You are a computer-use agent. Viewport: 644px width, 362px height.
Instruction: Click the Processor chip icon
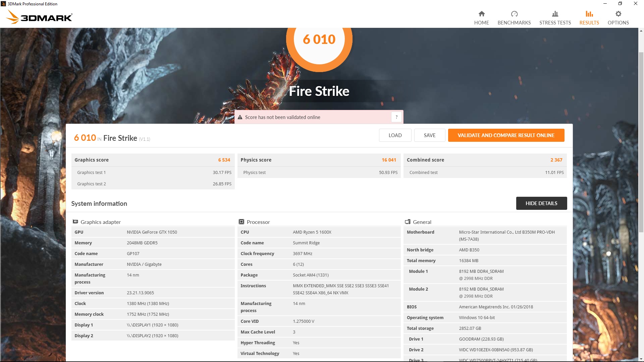click(x=241, y=222)
